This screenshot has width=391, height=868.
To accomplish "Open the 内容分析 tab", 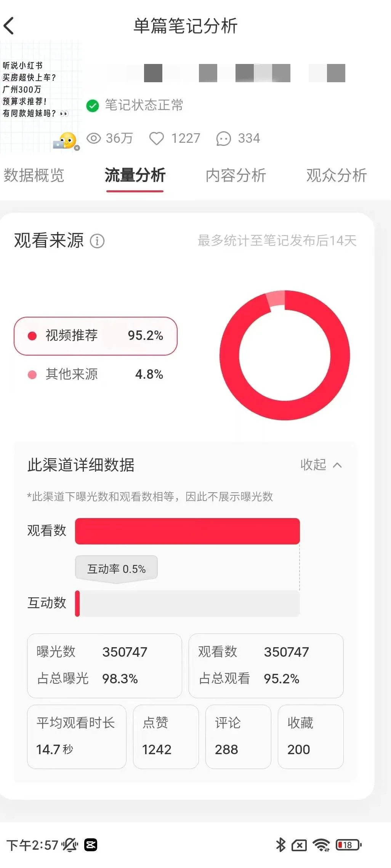I will coord(236,176).
